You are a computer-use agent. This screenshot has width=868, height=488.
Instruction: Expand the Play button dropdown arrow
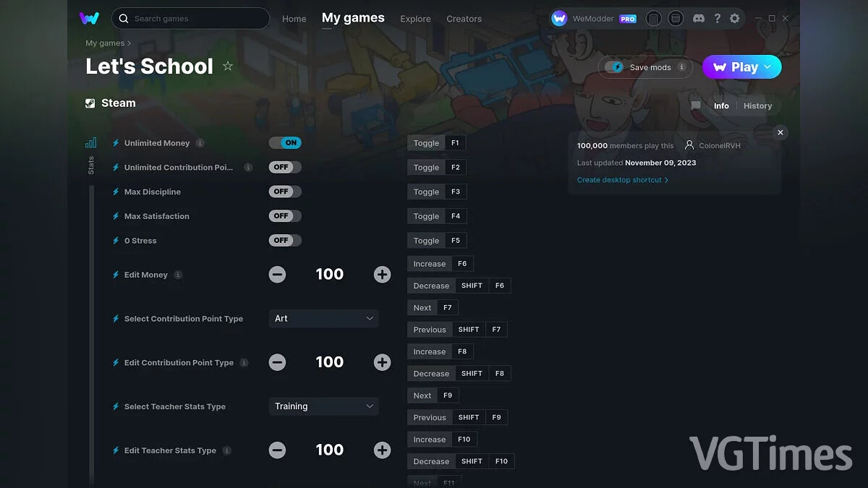tap(767, 67)
